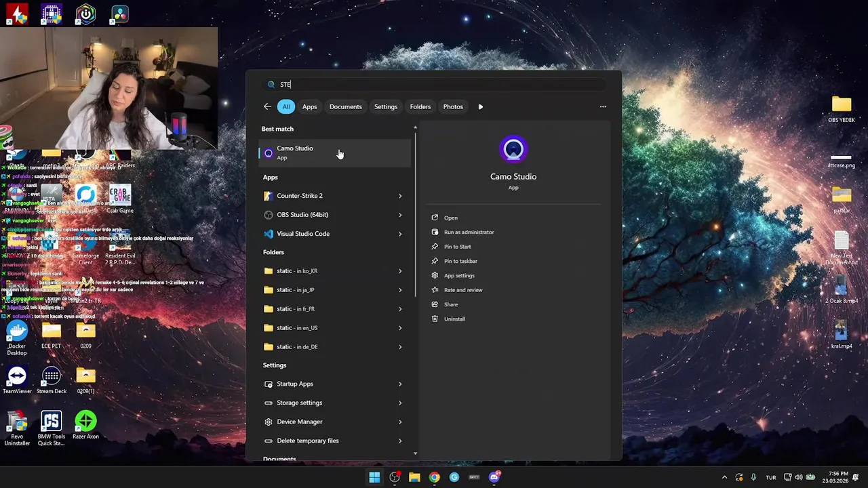Open Google Chrome from the taskbar
868x488 pixels.
click(x=434, y=477)
